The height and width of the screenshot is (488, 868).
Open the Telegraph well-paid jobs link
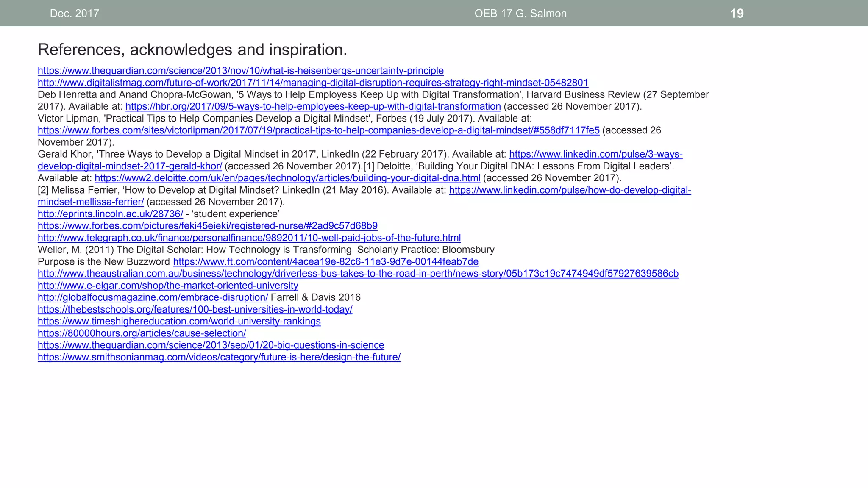click(249, 238)
